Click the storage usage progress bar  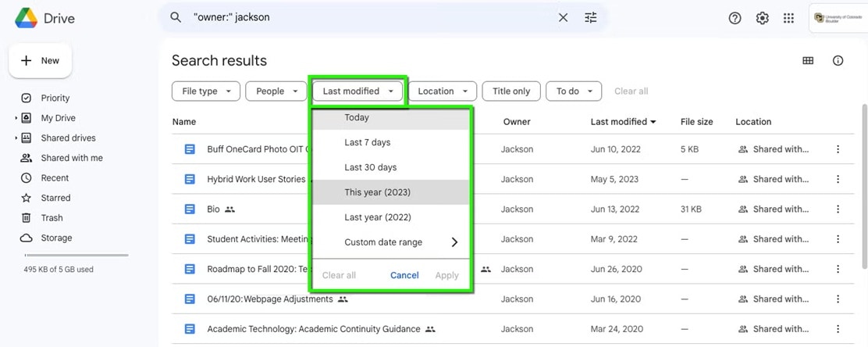click(x=76, y=255)
